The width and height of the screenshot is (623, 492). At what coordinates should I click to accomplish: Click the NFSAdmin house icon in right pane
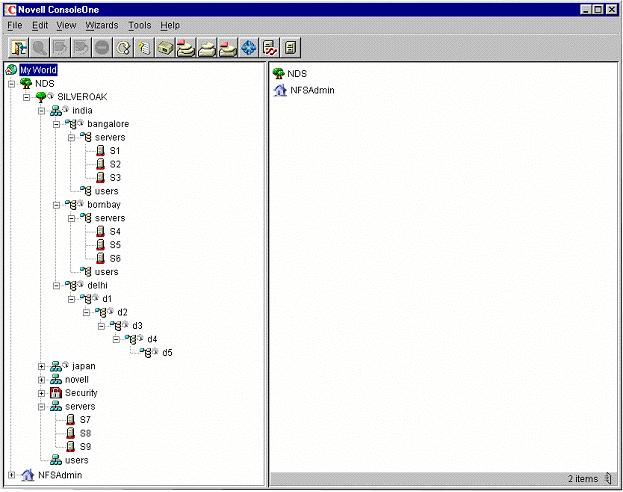[280, 90]
